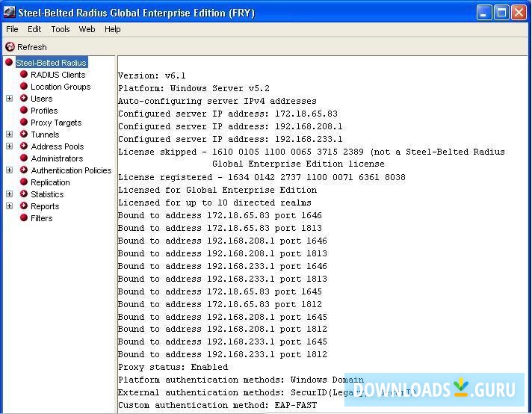532x414 pixels.
Task: Close the Steel-Belted Radius window
Action: 519,13
